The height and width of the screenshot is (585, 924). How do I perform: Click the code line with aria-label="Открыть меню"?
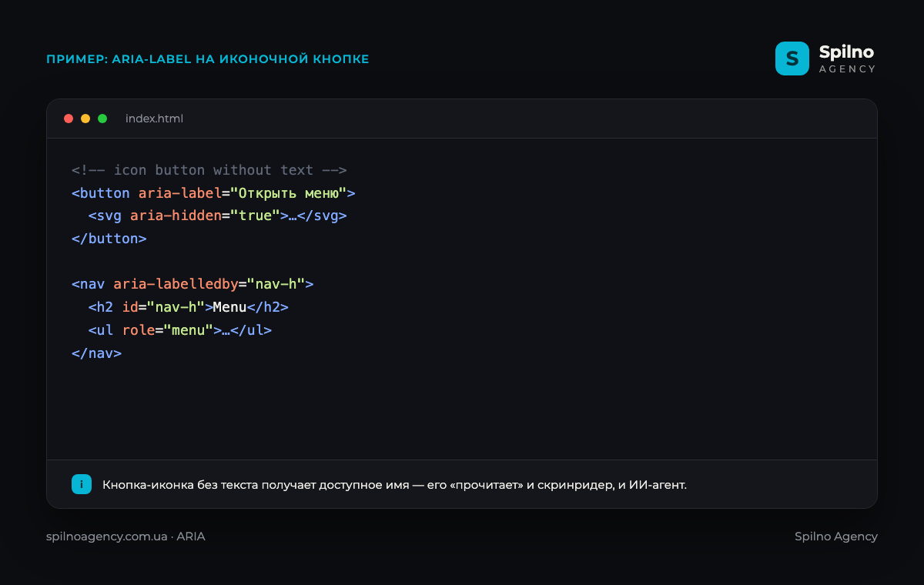pyautogui.click(x=213, y=193)
